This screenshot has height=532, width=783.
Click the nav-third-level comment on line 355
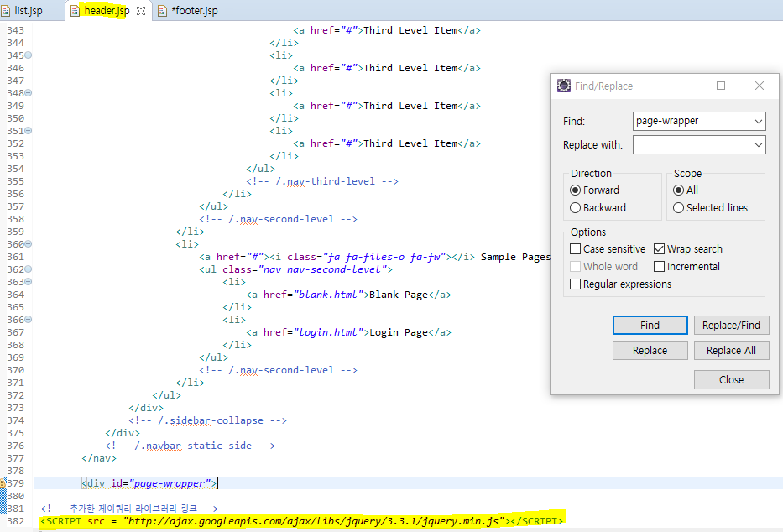point(322,181)
